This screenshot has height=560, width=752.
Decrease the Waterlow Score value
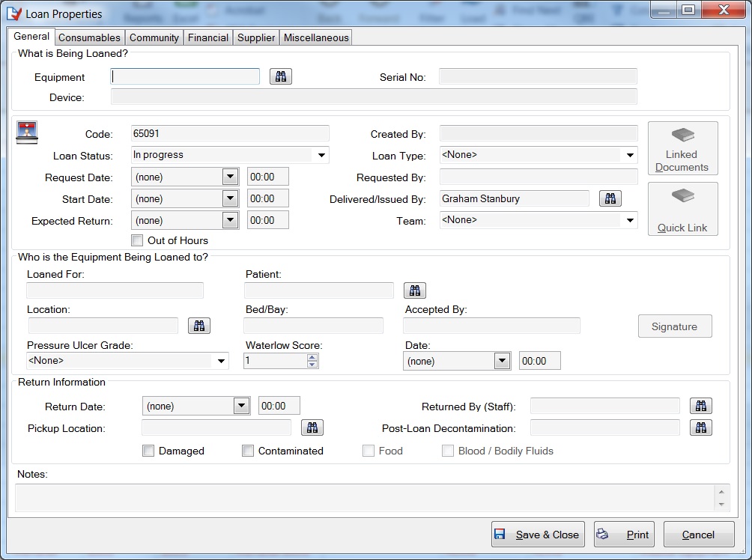click(312, 365)
